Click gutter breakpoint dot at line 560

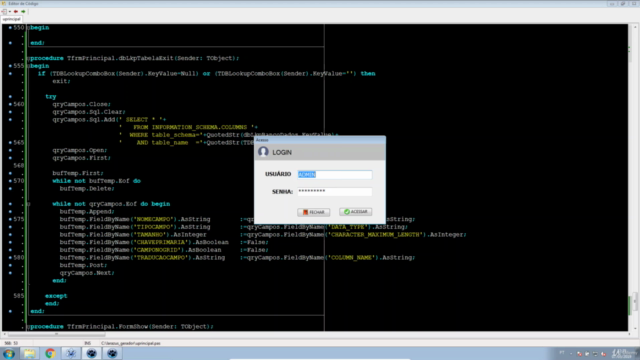point(10,104)
